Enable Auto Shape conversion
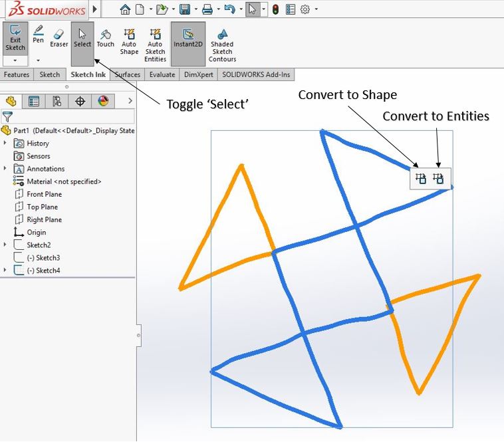The width and height of the screenshot is (504, 442). pos(129,42)
